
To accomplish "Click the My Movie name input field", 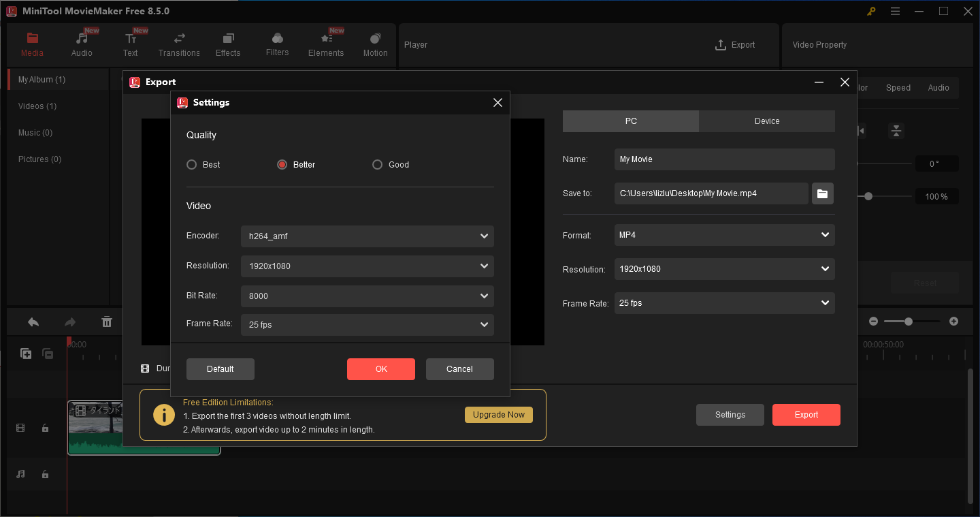I will [724, 159].
